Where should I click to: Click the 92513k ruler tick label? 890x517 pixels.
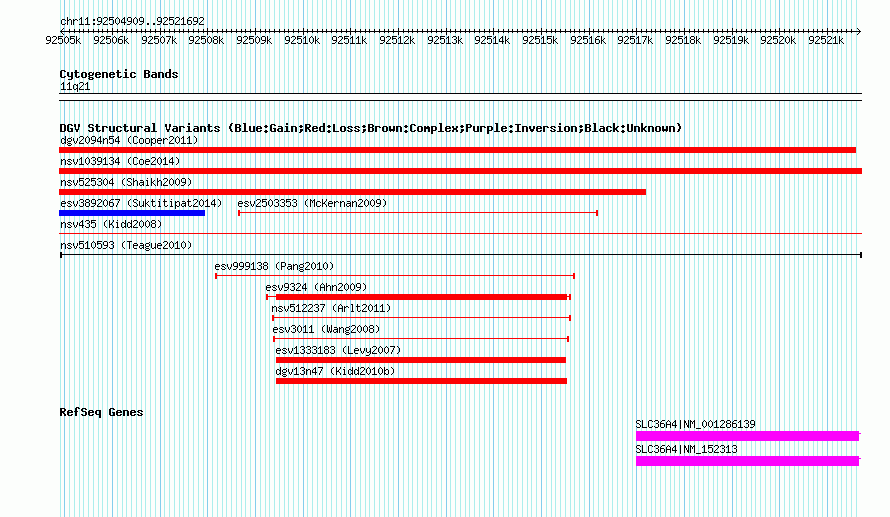tap(445, 40)
